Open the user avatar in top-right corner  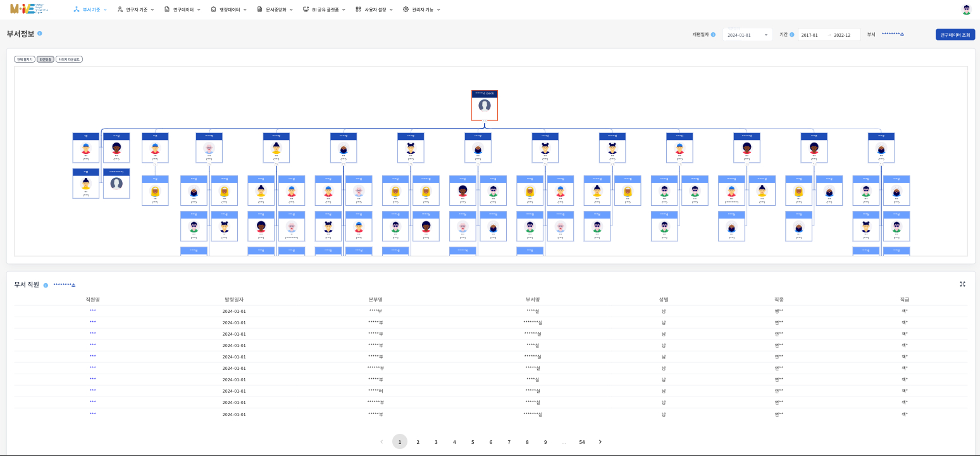[x=966, y=9]
